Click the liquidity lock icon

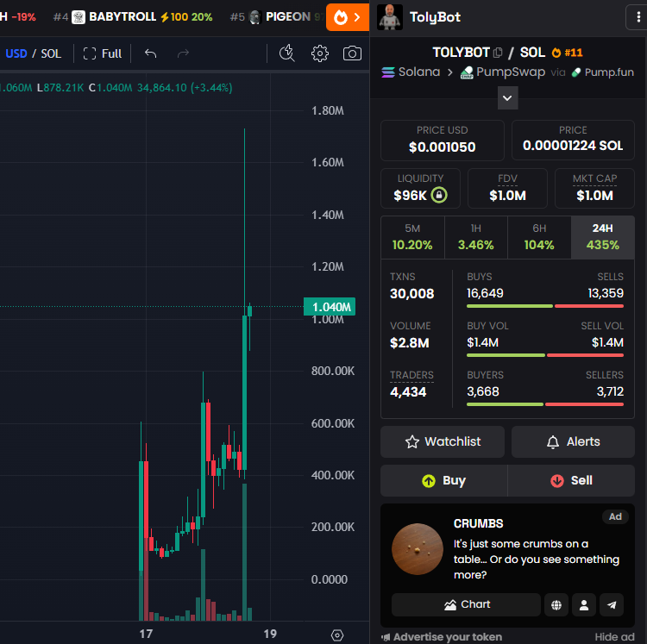coord(439,195)
